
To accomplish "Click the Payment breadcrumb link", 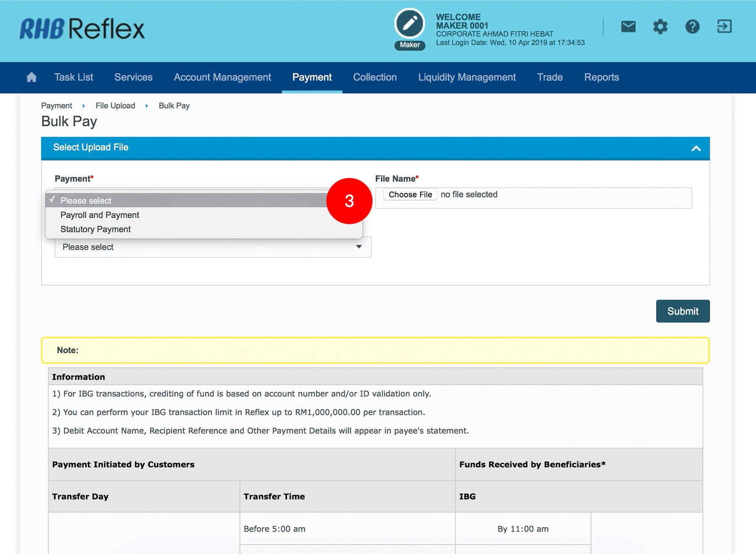I will tap(56, 106).
